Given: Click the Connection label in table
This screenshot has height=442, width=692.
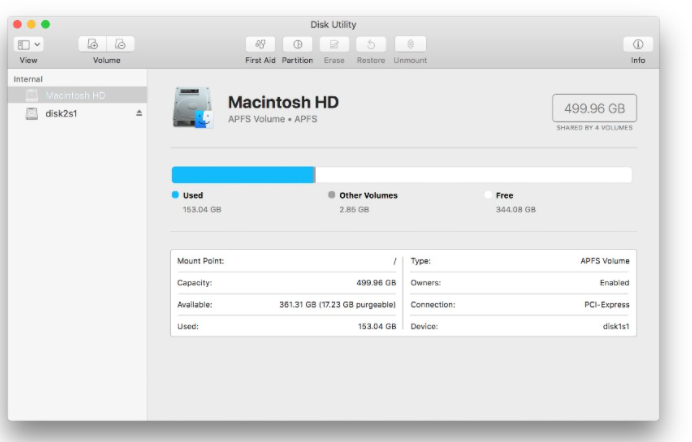Looking at the screenshot, I should [x=432, y=305].
